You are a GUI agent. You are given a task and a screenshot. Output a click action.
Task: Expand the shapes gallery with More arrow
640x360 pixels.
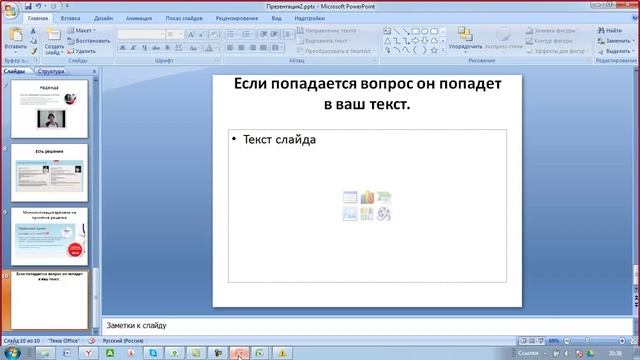coord(443,50)
